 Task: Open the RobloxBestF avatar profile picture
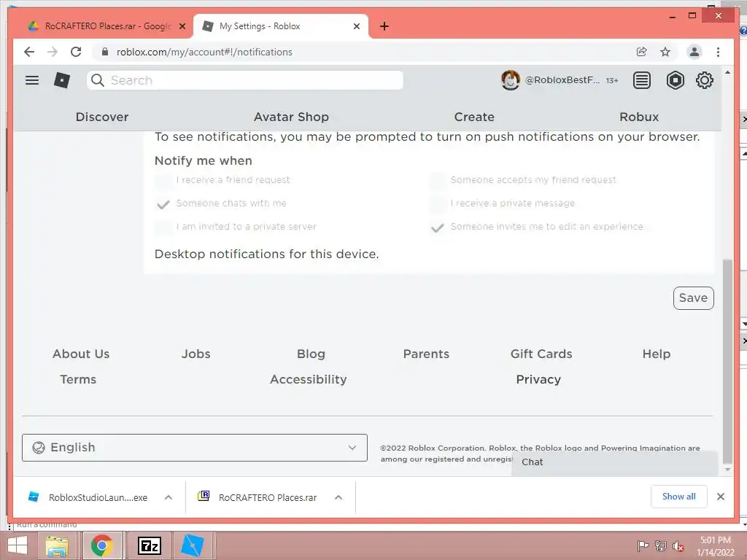pyautogui.click(x=510, y=80)
